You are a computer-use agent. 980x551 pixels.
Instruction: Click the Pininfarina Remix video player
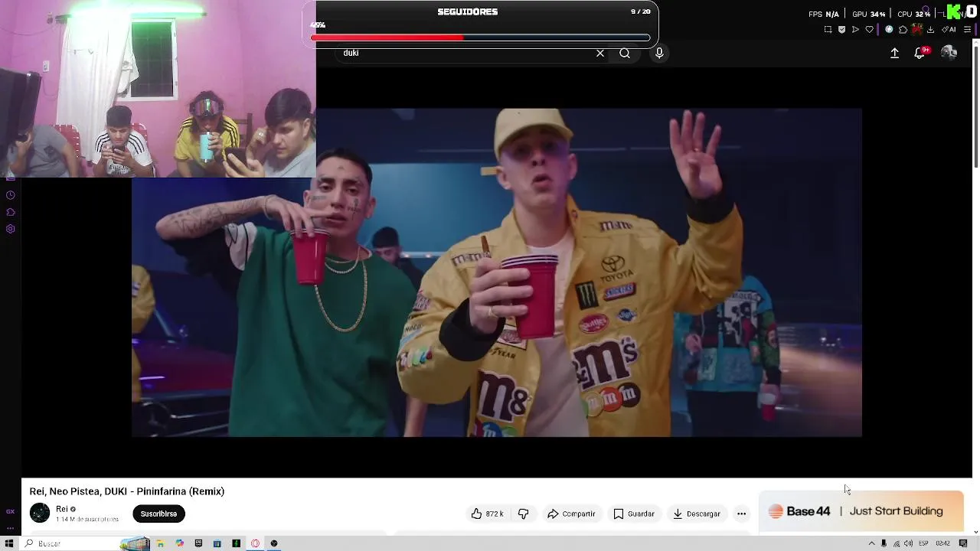tap(497, 272)
